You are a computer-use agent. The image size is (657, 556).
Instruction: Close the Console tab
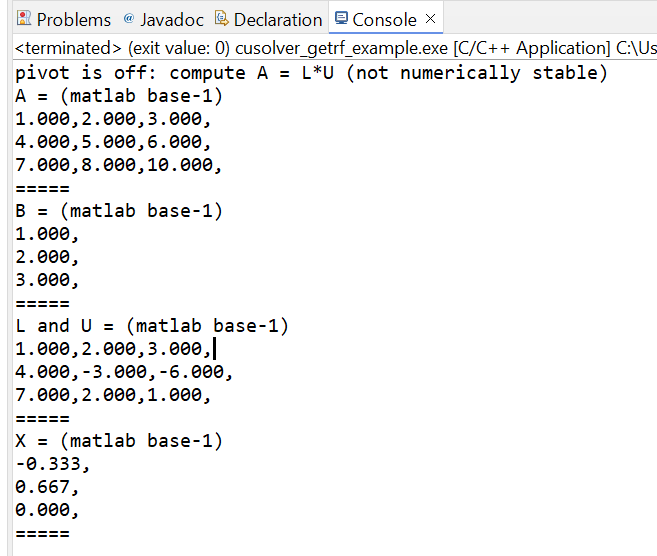pos(431,19)
